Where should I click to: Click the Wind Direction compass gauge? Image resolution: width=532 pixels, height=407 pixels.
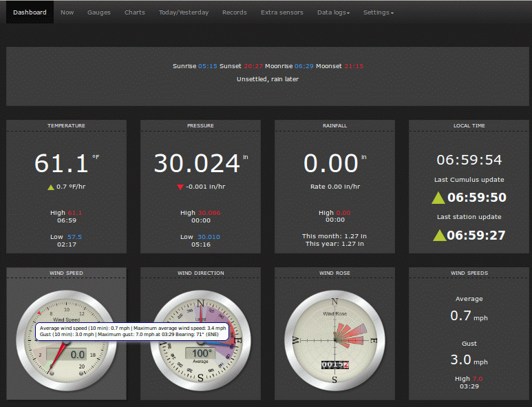[x=200, y=368]
